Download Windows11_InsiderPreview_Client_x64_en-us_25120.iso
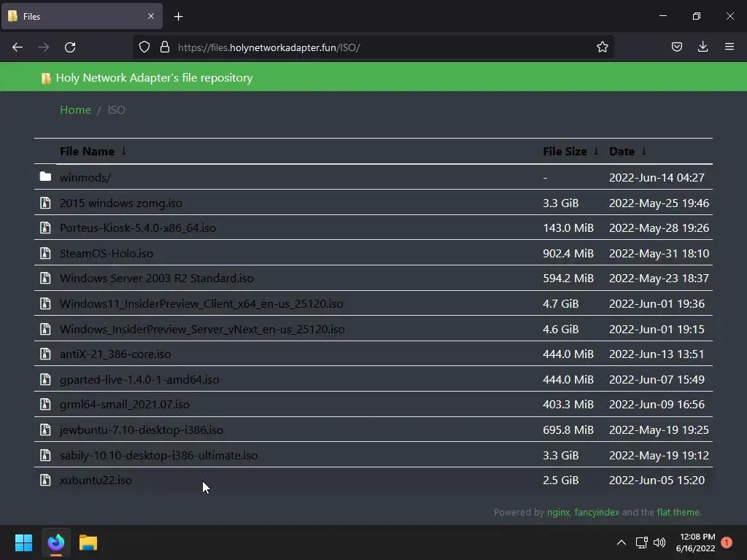This screenshot has height=560, width=747. 201,304
